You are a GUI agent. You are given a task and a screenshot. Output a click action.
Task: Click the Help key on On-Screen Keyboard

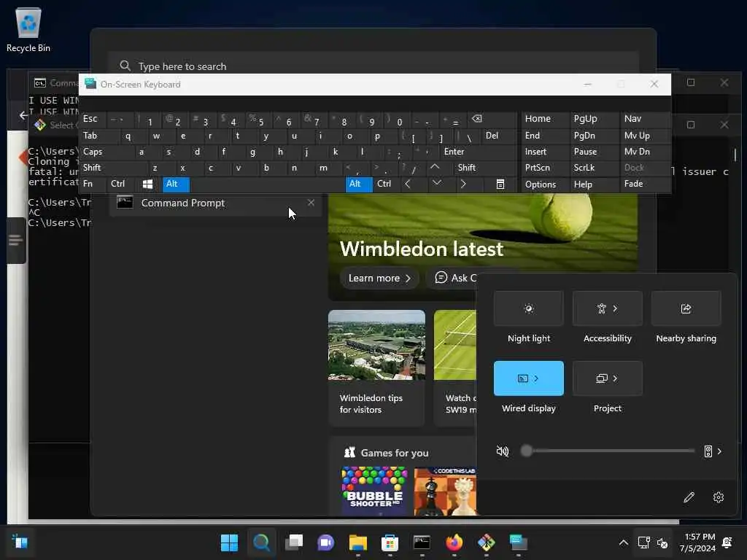(595, 184)
